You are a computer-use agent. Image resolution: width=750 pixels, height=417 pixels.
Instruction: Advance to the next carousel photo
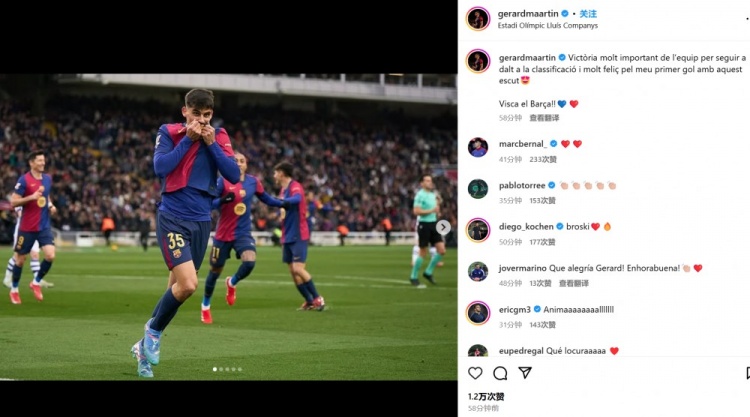click(443, 227)
